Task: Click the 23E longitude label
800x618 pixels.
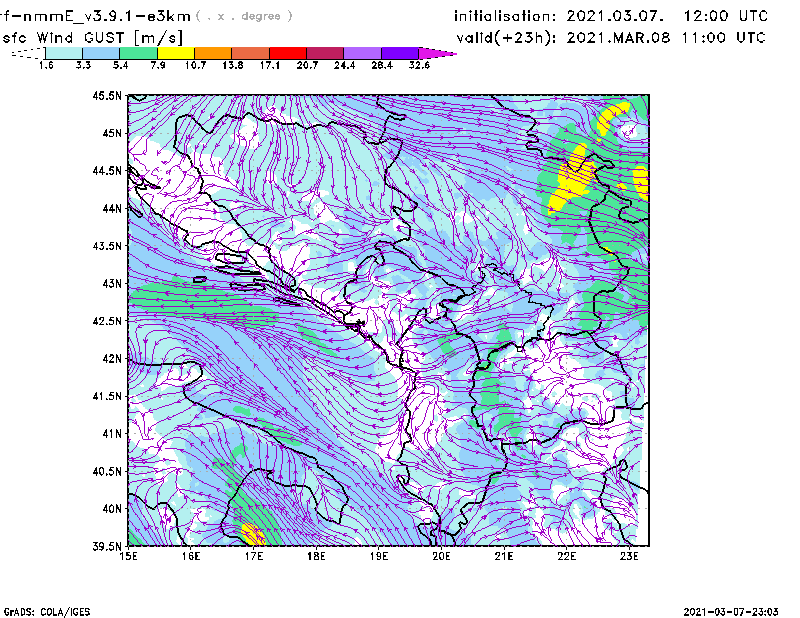Action: coord(629,556)
